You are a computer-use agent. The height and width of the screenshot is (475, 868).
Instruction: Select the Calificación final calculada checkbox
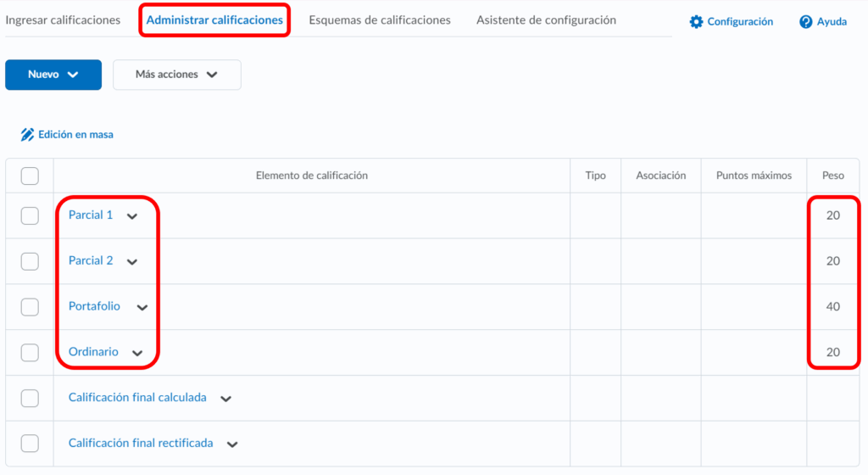tap(30, 398)
